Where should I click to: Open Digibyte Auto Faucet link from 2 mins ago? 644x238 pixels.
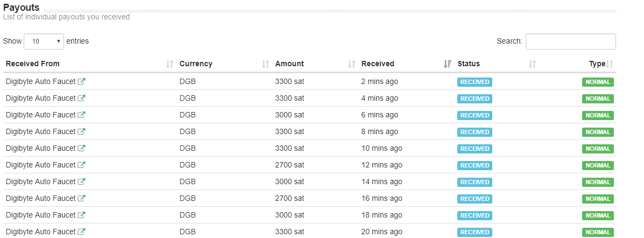(41, 82)
